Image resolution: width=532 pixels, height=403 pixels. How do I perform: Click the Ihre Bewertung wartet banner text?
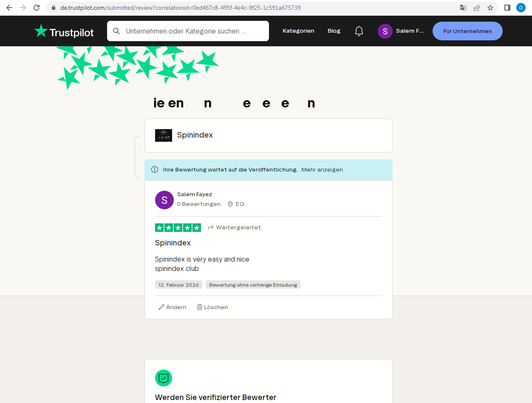tap(230, 169)
